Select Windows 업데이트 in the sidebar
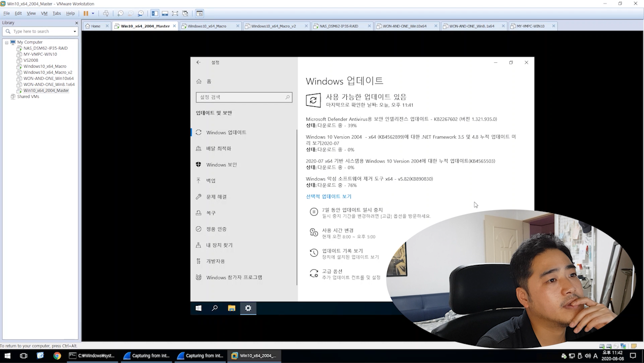 [x=244, y=132]
